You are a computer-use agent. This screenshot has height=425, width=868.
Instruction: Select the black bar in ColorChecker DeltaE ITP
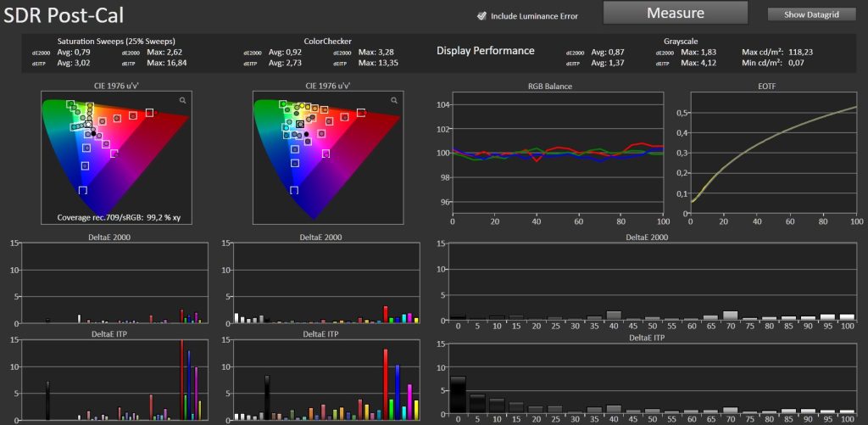click(x=267, y=398)
